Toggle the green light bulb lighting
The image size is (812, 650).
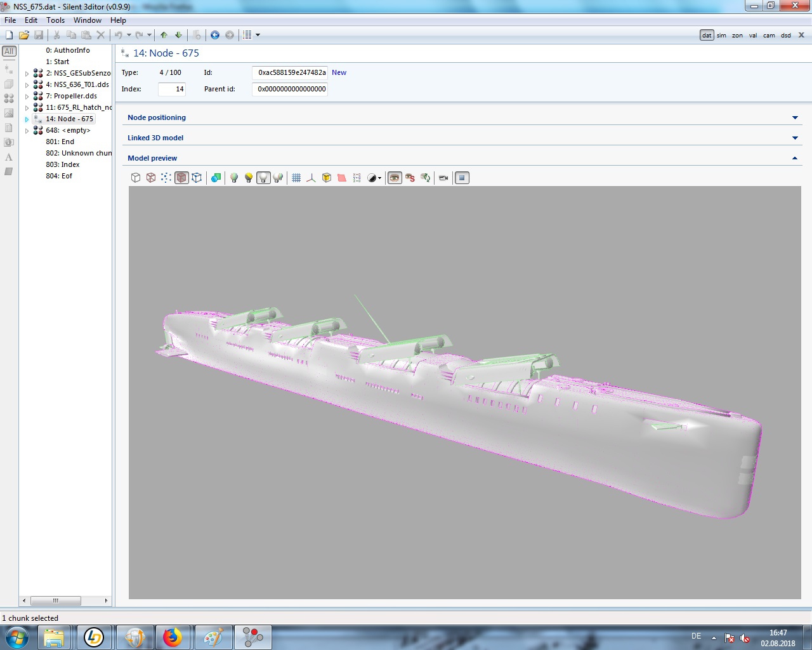[x=233, y=178]
